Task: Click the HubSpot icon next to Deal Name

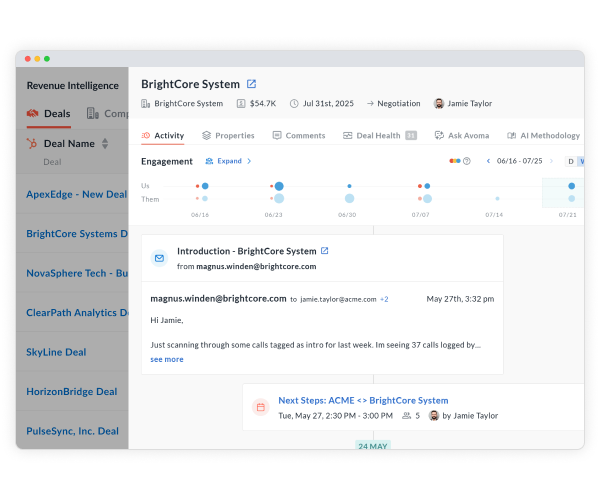Action: pos(32,143)
